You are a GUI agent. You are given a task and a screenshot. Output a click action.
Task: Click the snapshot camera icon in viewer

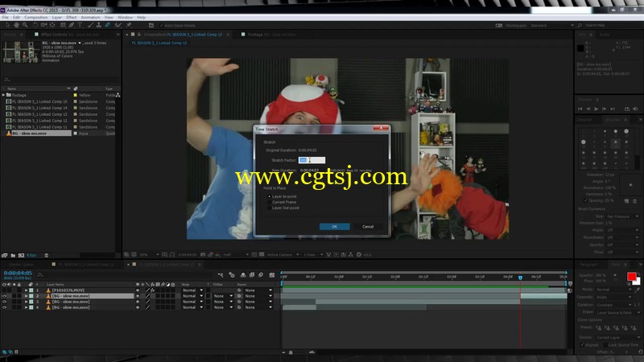[x=203, y=254]
